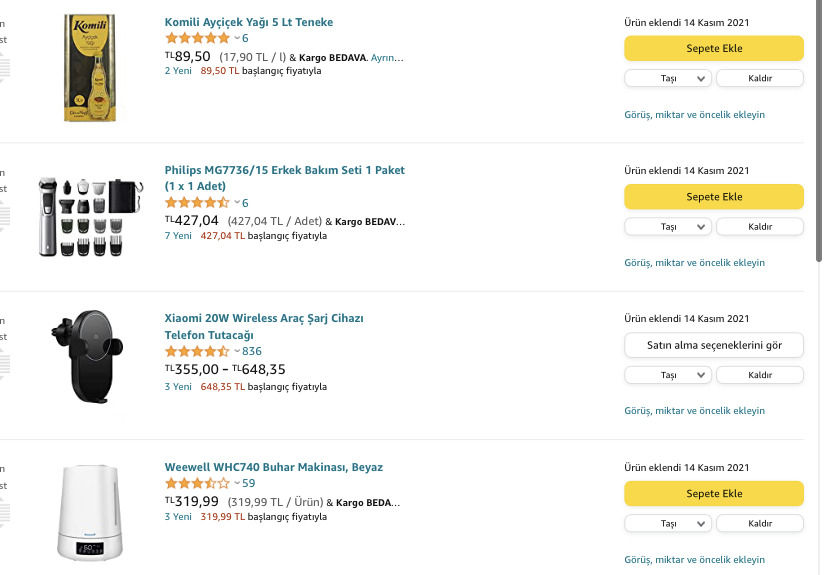Open Xiaomi 20W Wireless Araç Şarj title
Screen dimensions: 828x575
tap(264, 326)
